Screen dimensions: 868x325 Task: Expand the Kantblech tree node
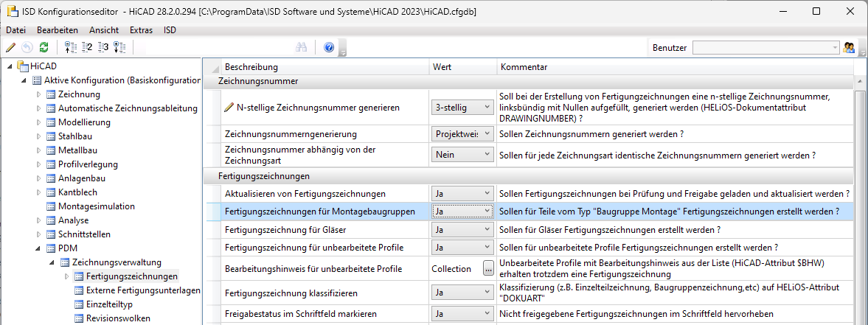[x=39, y=192]
